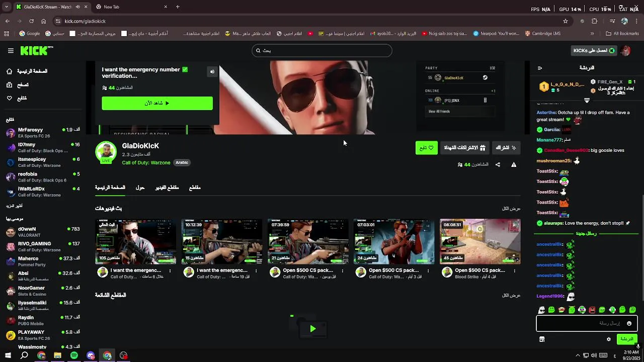
Task: Click green Chat send button
Action: 627,339
